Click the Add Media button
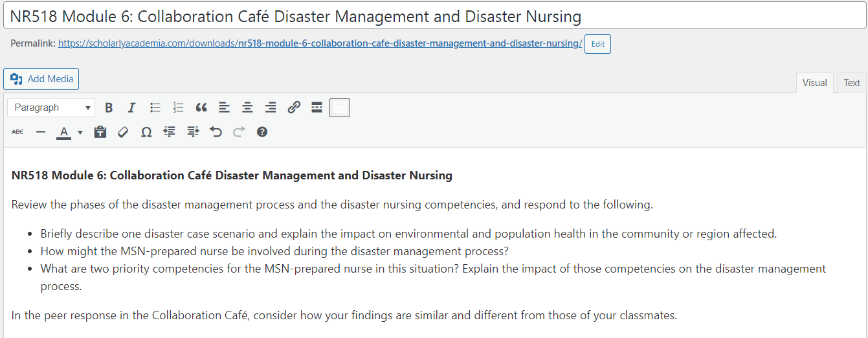The height and width of the screenshot is (338, 868). coord(41,79)
